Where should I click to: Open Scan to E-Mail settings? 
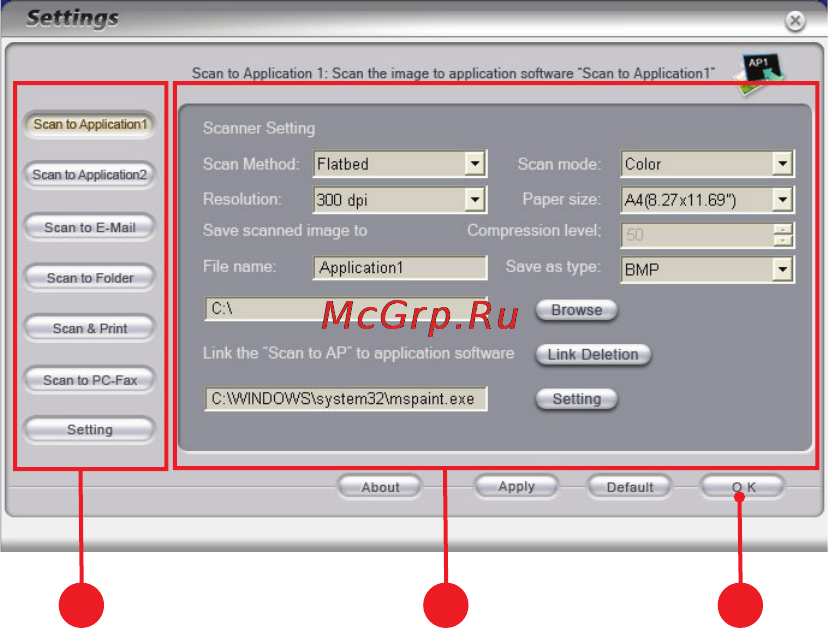pyautogui.click(x=89, y=227)
